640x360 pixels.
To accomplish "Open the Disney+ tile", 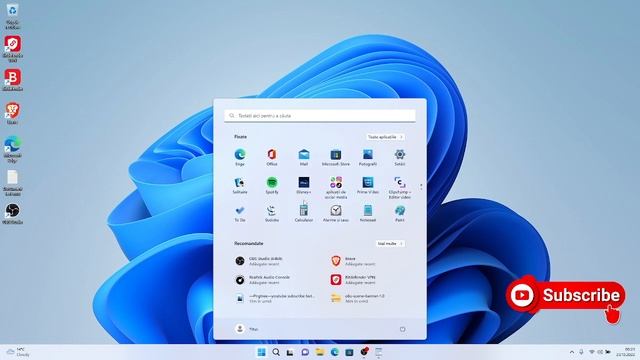I will (304, 185).
